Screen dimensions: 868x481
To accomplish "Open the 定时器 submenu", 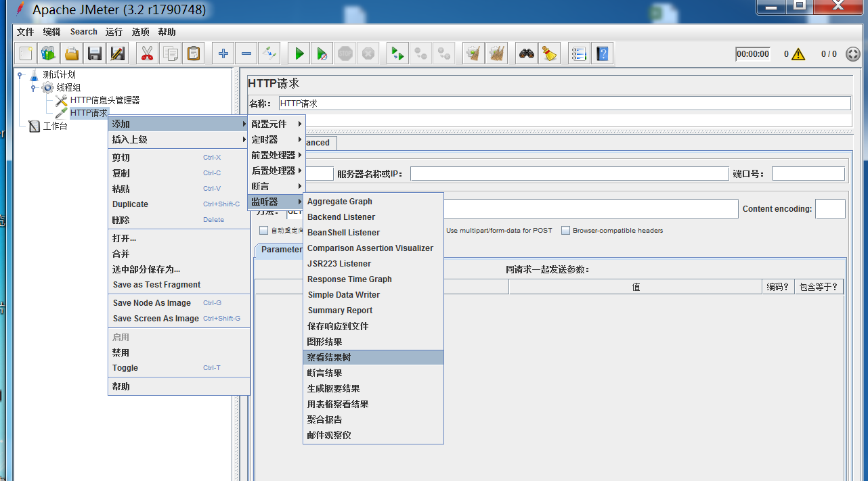I will (276, 139).
